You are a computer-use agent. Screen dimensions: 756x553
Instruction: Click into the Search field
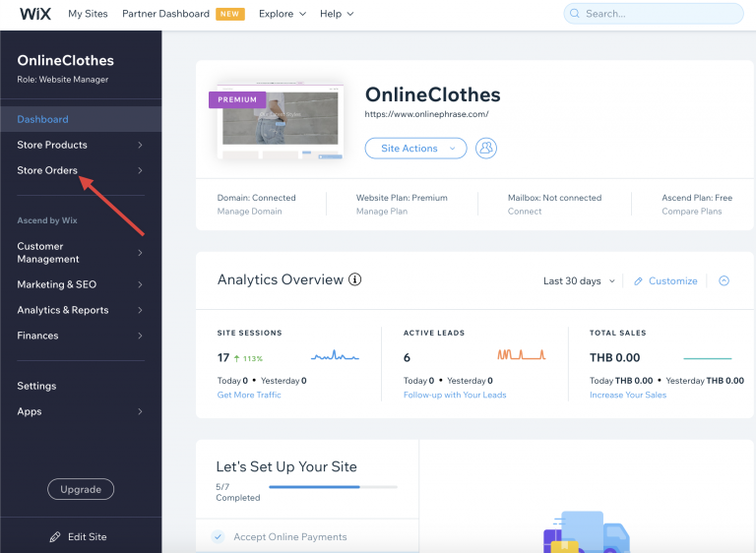tap(654, 14)
